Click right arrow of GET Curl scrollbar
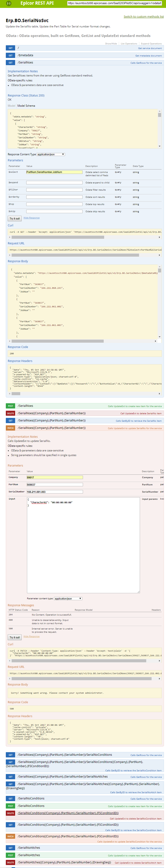Viewport: 166px width, 868px height. (159, 237)
